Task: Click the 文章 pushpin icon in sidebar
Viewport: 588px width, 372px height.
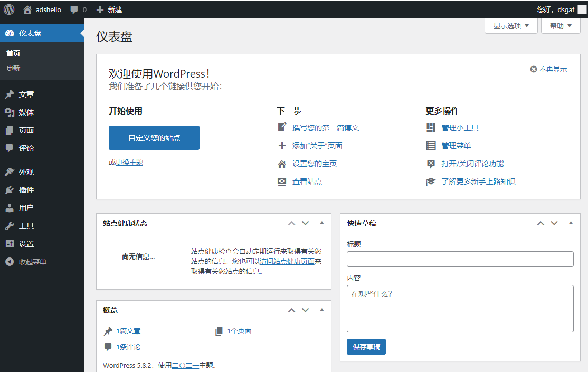Action: click(10, 94)
